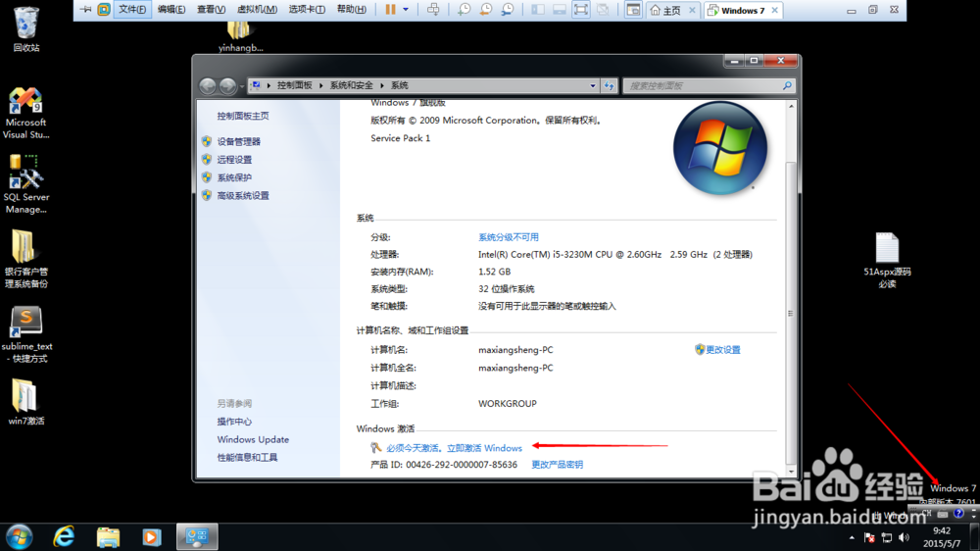Click the refresh button beside address bar
Screen dimensions: 980x551
click(610, 85)
